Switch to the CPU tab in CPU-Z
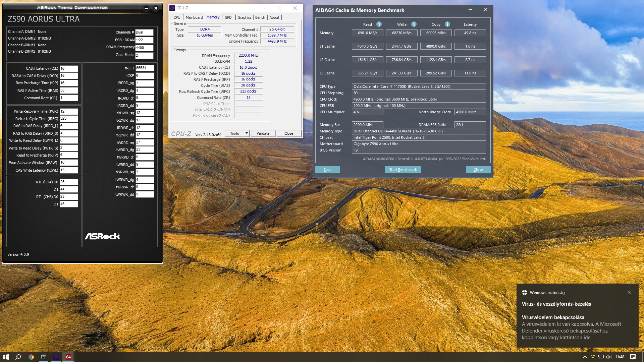This screenshot has width=644, height=362. [177, 17]
